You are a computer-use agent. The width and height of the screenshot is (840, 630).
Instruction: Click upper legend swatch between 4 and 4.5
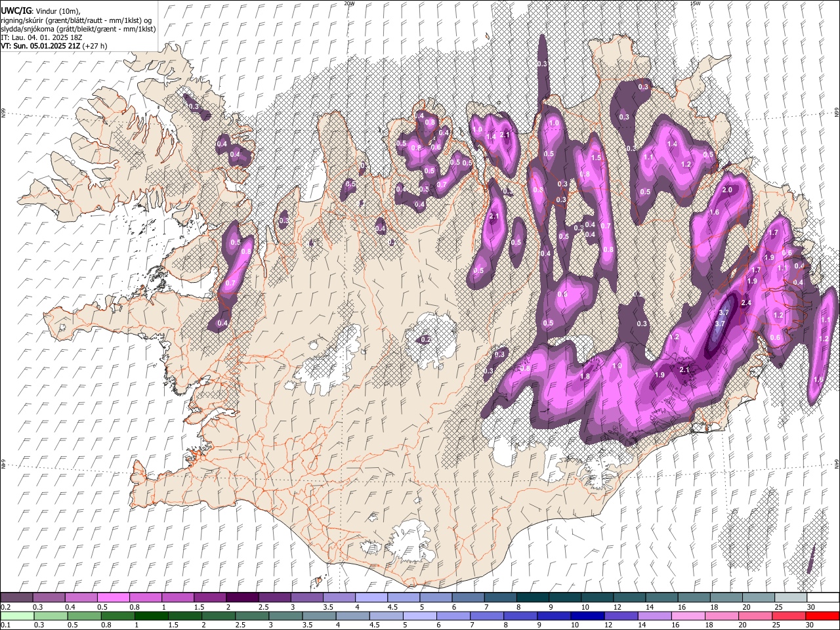[x=371, y=597]
